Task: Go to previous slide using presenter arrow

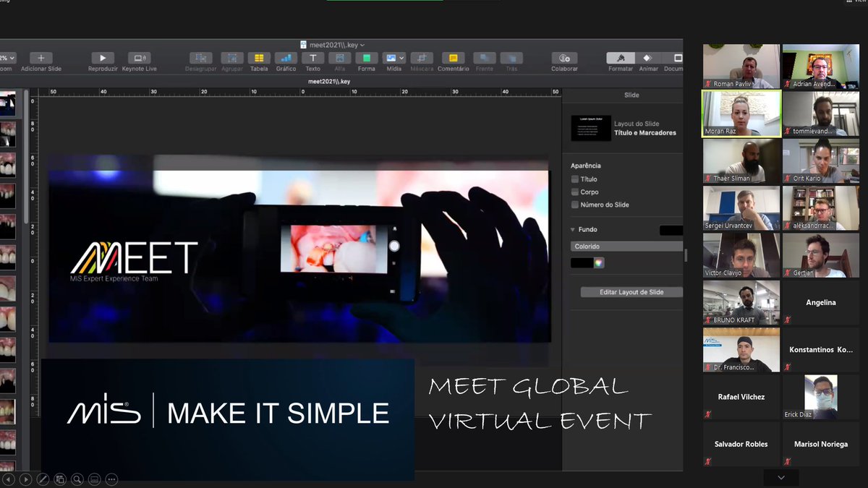Action: (9, 479)
